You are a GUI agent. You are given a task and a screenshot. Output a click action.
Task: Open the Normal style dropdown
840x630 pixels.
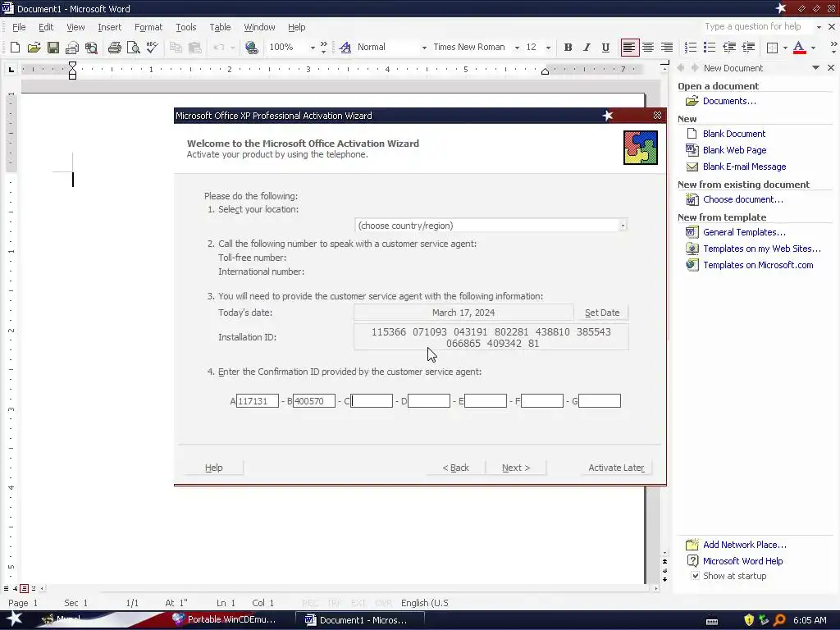(424, 48)
